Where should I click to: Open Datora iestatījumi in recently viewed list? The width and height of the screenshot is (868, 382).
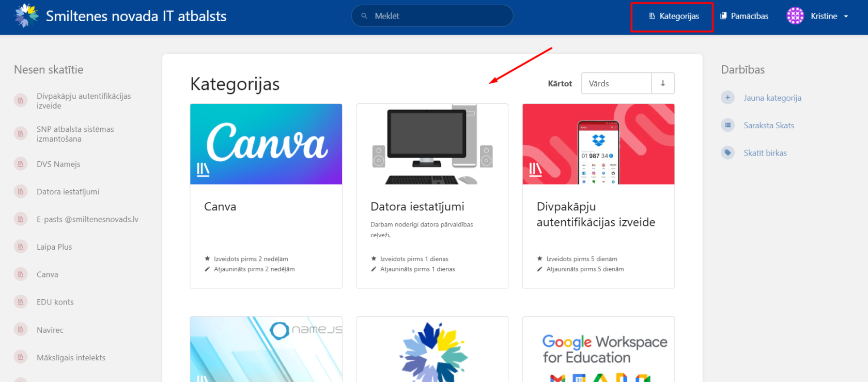pyautogui.click(x=68, y=192)
